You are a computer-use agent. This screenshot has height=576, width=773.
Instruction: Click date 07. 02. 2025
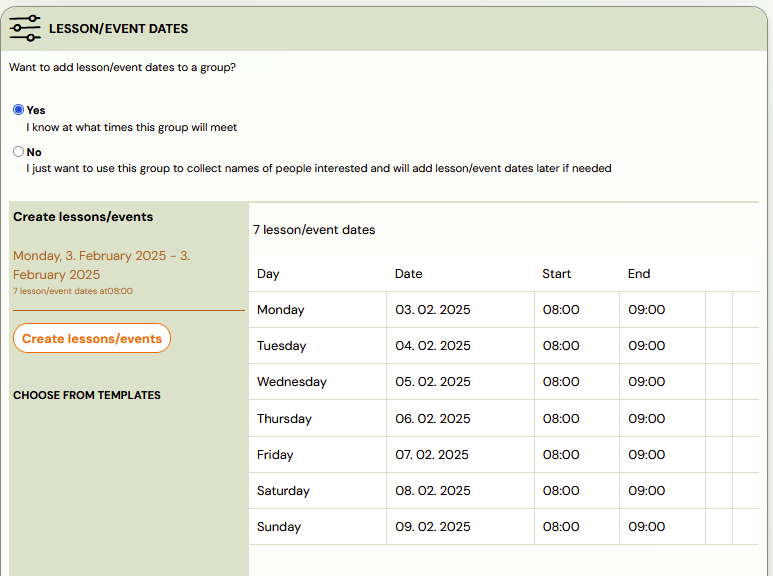point(432,455)
